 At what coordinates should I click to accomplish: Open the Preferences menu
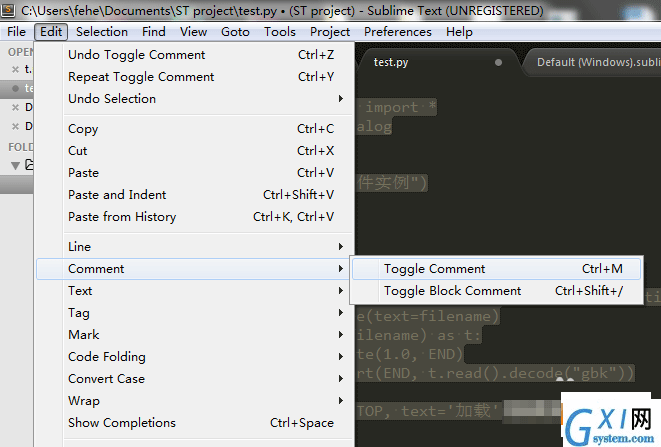point(398,32)
